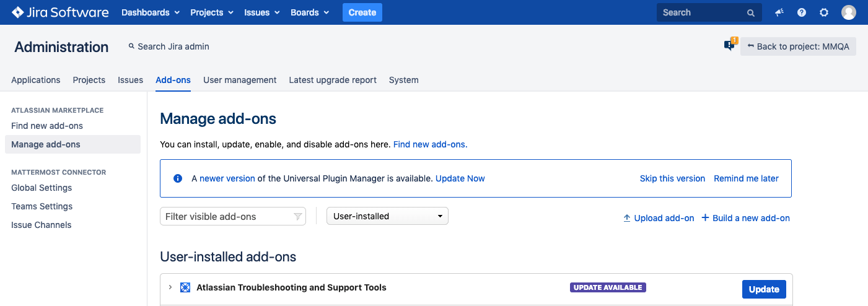Click the Update Now link
The width and height of the screenshot is (868, 306).
460,178
